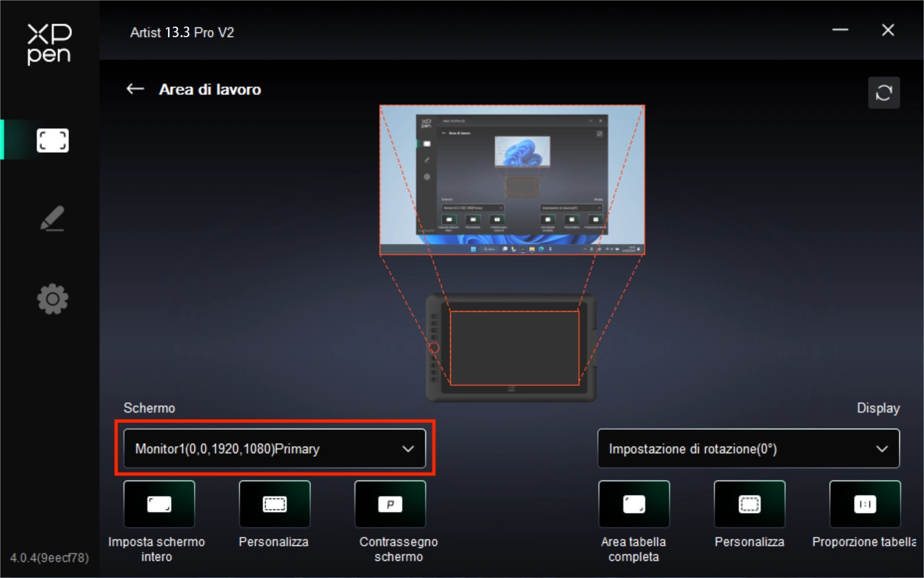Open the gear Settings tab
This screenshot has width=924, height=578.
(52, 299)
